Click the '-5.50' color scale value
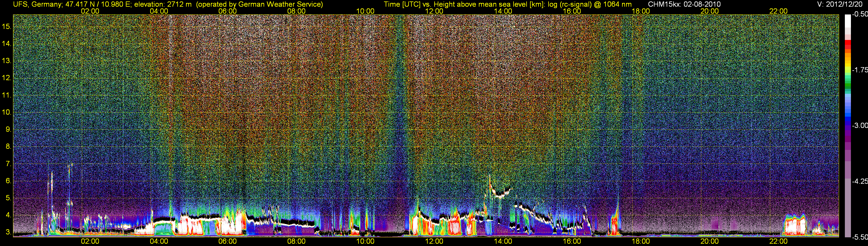868x246 pixels. (x=860, y=237)
